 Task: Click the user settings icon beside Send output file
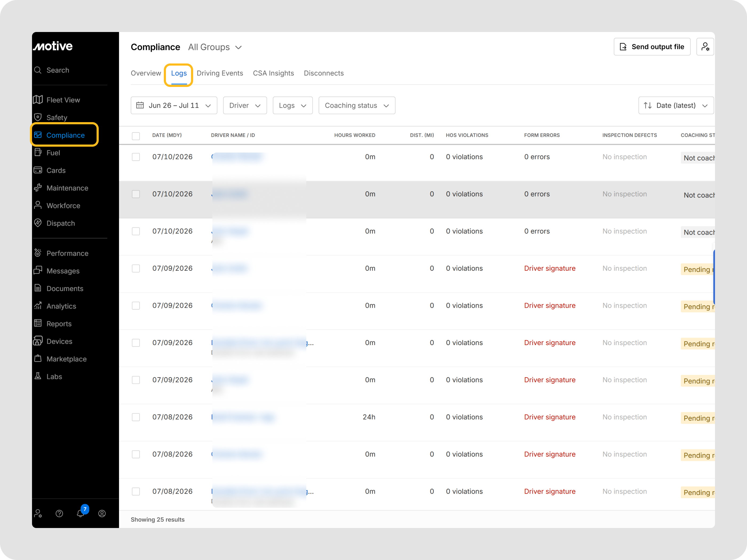(705, 47)
